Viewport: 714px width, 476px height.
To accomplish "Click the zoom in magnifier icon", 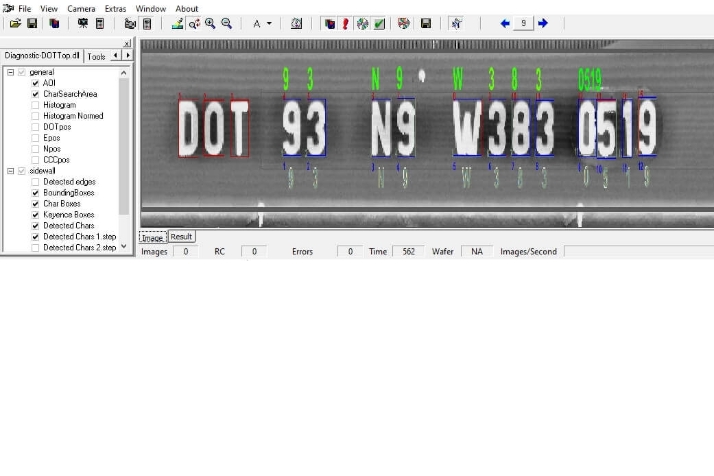I will [x=210, y=23].
